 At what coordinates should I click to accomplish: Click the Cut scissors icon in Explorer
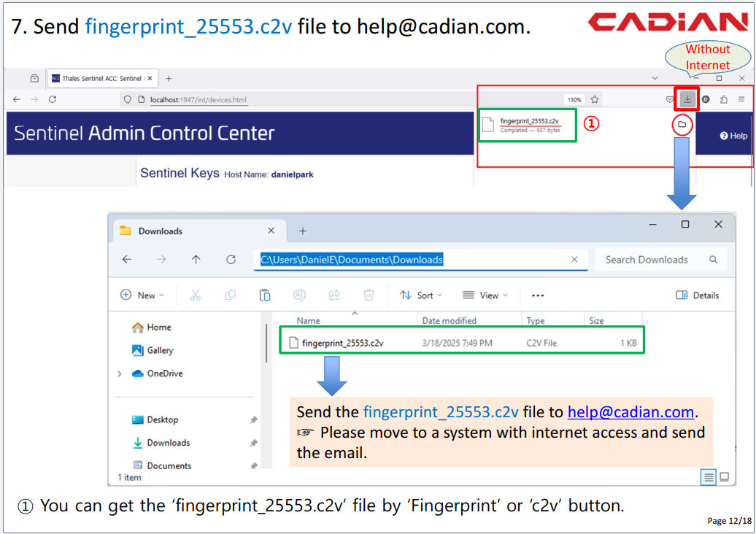click(195, 295)
